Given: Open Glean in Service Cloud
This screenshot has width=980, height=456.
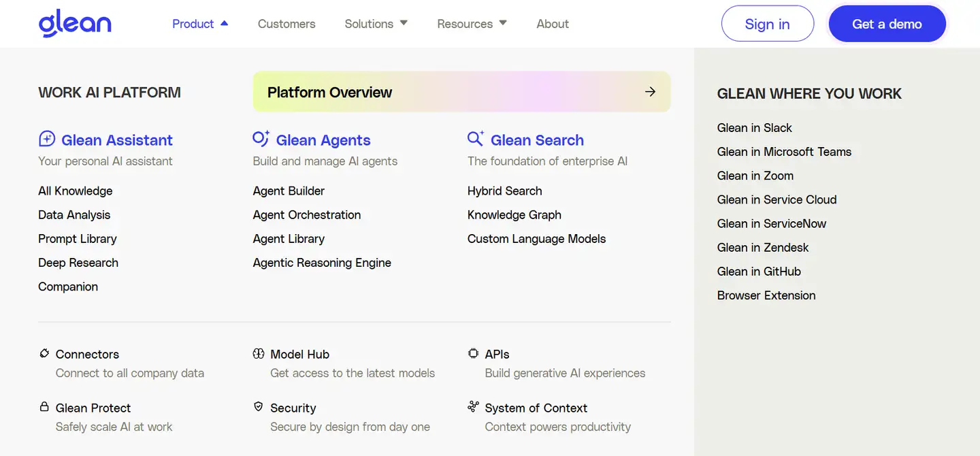Looking at the screenshot, I should (x=777, y=199).
